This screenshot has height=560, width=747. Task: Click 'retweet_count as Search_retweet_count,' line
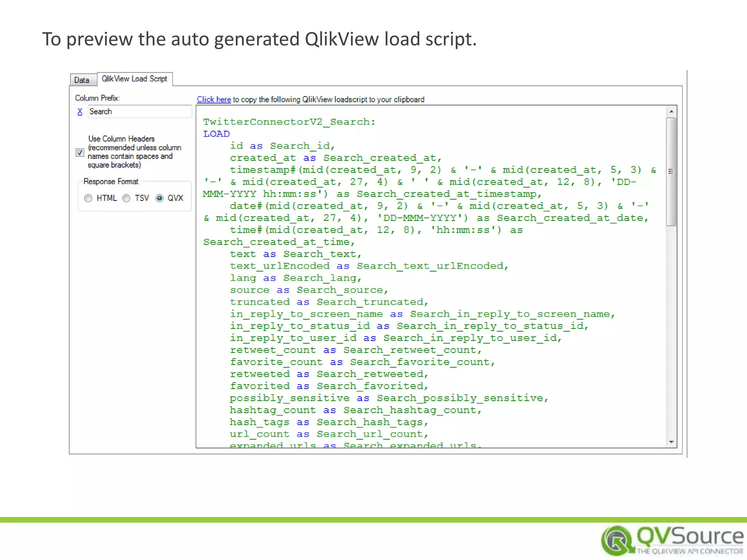point(356,350)
